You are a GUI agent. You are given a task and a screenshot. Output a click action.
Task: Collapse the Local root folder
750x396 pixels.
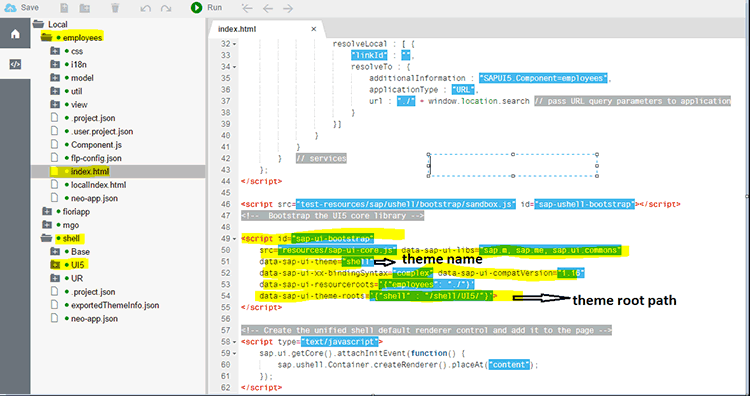click(39, 24)
